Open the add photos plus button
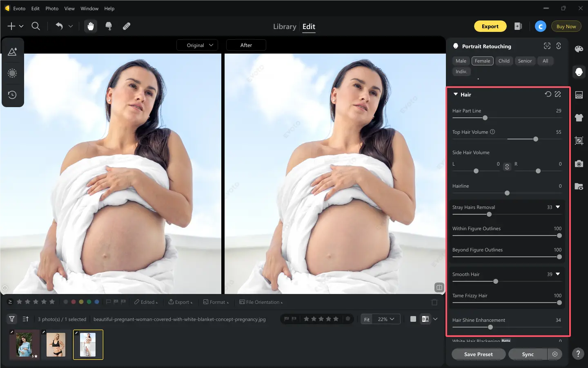Image resolution: width=588 pixels, height=368 pixels. point(11,26)
